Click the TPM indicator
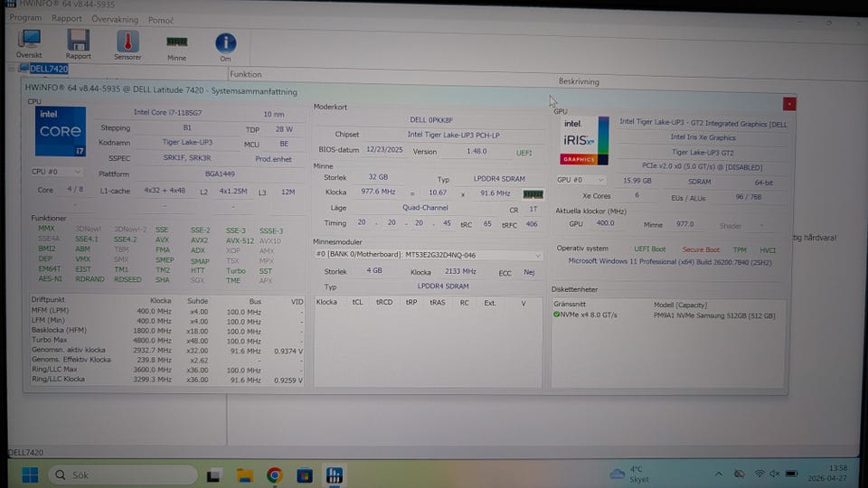Image resolution: width=868 pixels, height=488 pixels. (740, 250)
